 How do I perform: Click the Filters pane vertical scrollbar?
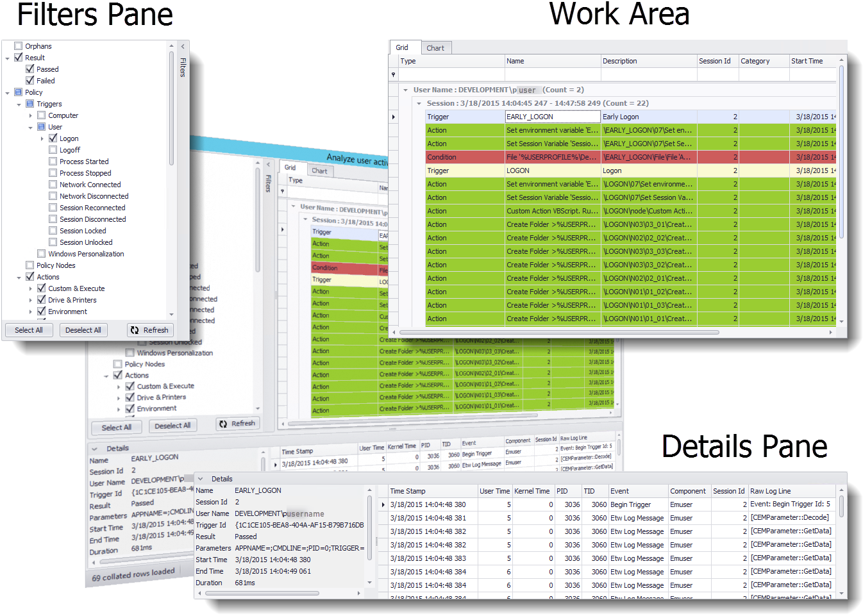click(172, 108)
